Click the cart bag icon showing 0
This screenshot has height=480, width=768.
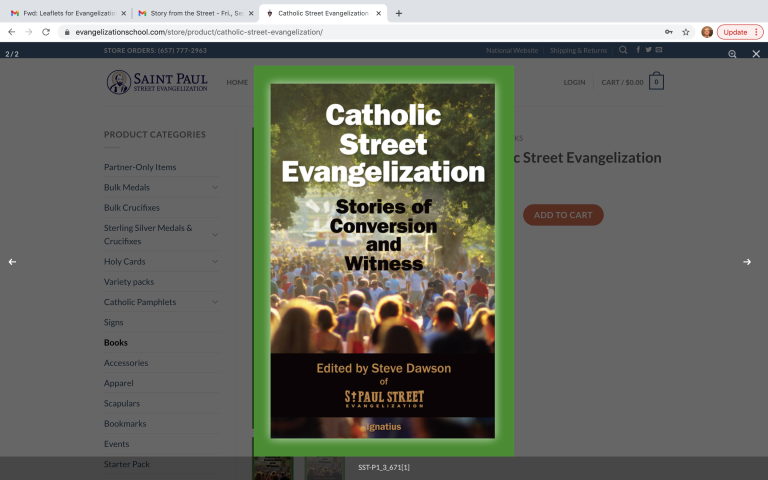tap(656, 81)
